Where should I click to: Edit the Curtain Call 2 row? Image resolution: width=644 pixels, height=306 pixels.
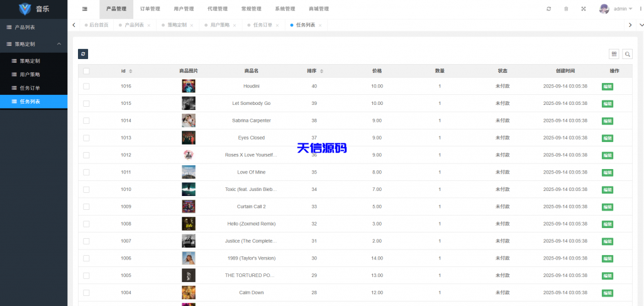point(608,207)
